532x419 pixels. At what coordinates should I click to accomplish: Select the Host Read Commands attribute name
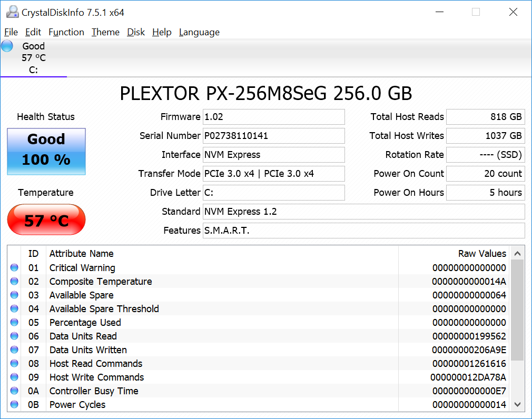pyautogui.click(x=96, y=364)
